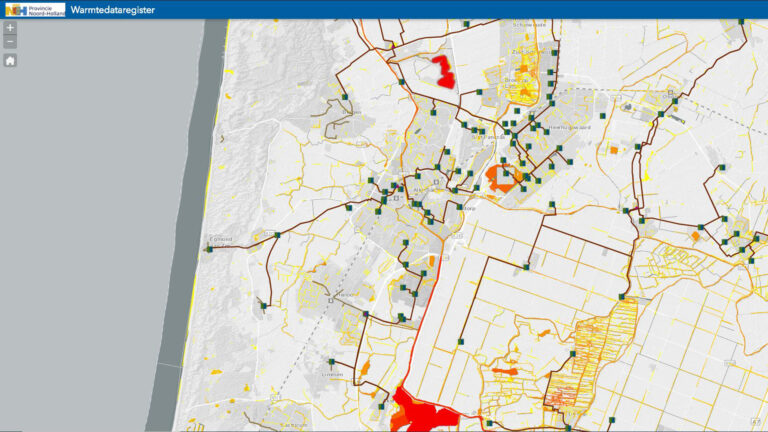Image resolution: width=768 pixels, height=432 pixels.
Task: Click the red irregular polygon near top center
Action: click(x=441, y=71)
